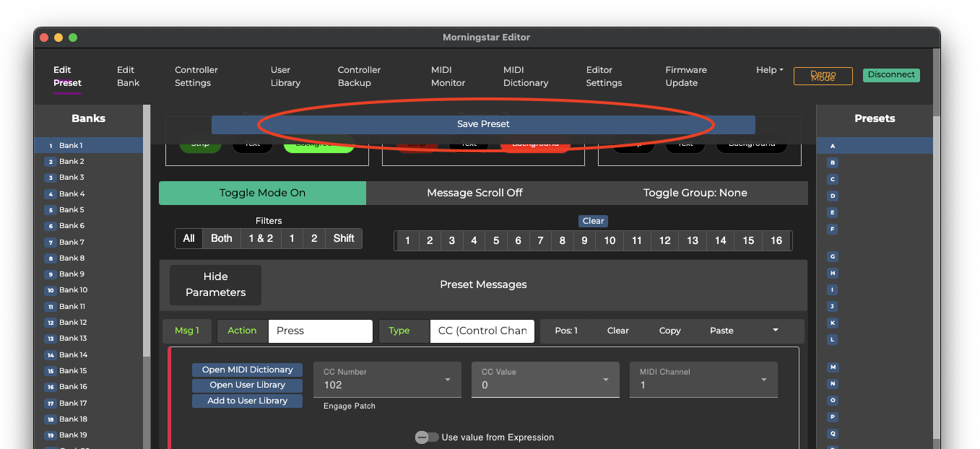Image resolution: width=980 pixels, height=449 pixels.
Task: Click Pos: 1 in message row
Action: pyautogui.click(x=566, y=331)
